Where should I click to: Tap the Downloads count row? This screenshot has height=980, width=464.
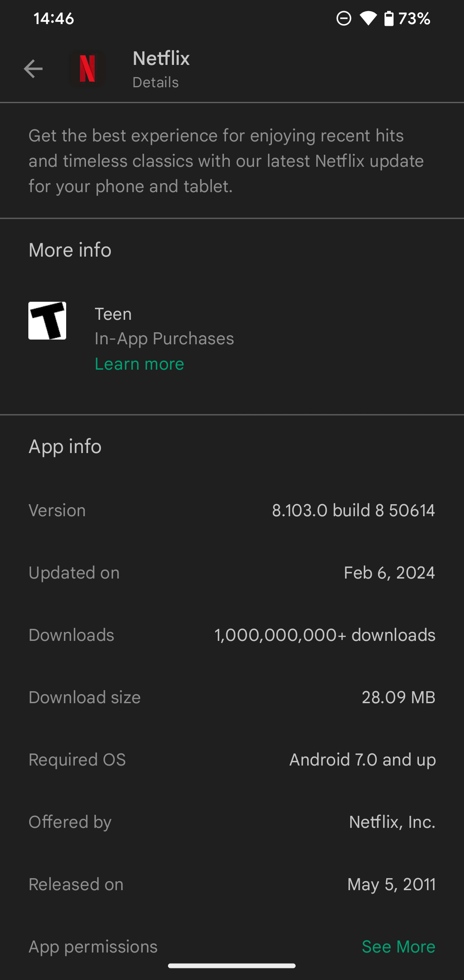pyautogui.click(x=232, y=635)
